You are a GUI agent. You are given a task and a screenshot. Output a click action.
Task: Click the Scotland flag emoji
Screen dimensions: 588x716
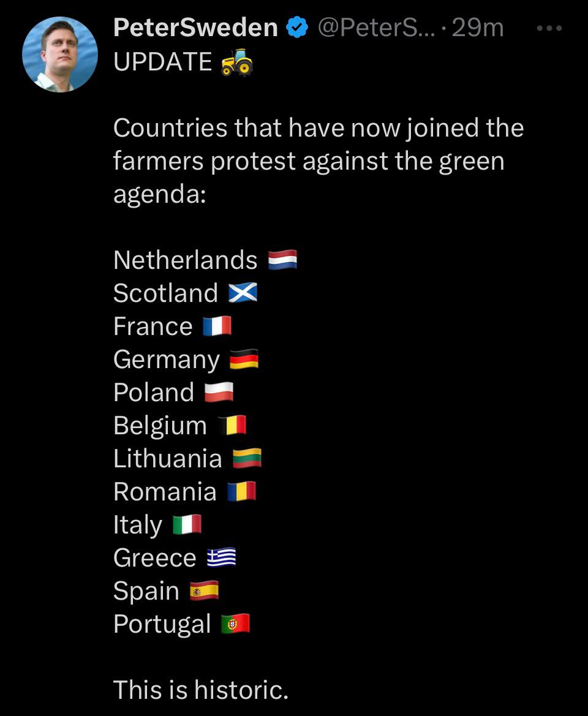click(x=243, y=293)
